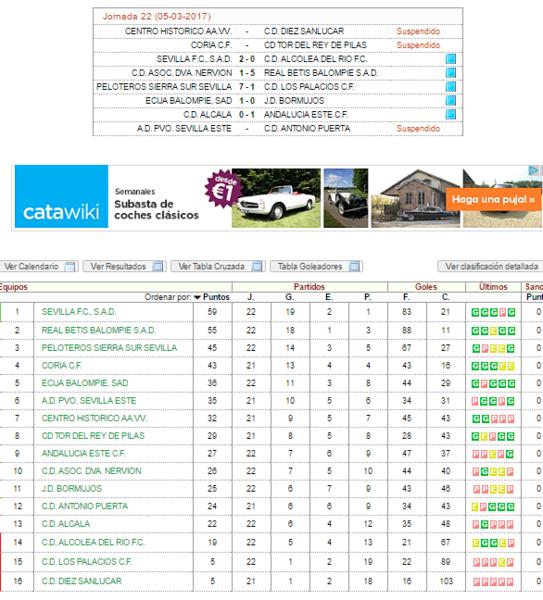Screen dimensions: 543x600
Task: Click 'Suspendido' for A.D. PVO. Sevilla Este match
Action: (x=418, y=129)
